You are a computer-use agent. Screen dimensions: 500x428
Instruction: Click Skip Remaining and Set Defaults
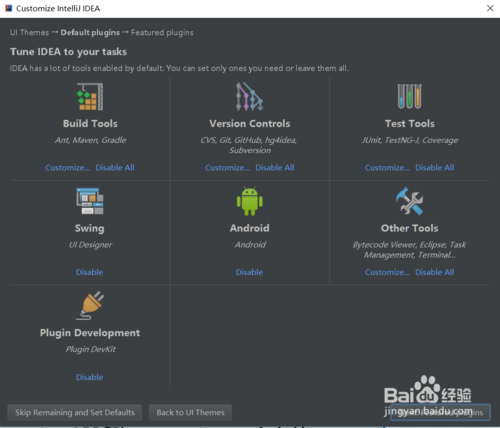click(75, 412)
